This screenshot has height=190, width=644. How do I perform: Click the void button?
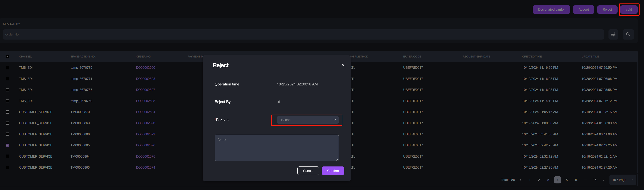(629, 9)
